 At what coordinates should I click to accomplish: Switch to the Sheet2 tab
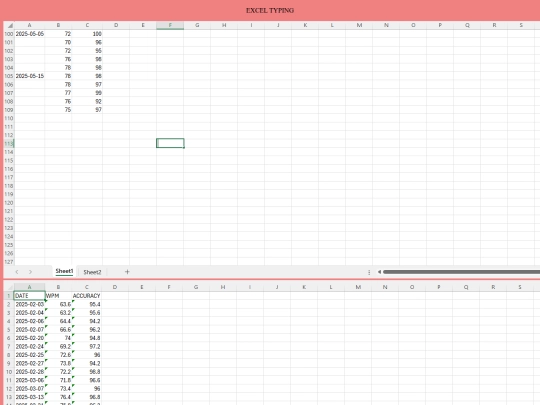click(x=92, y=272)
